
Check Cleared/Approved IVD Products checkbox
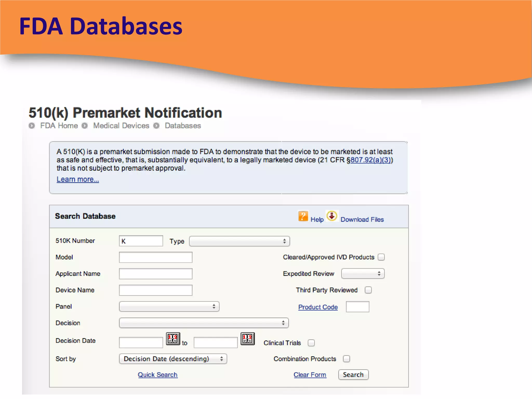381,257
